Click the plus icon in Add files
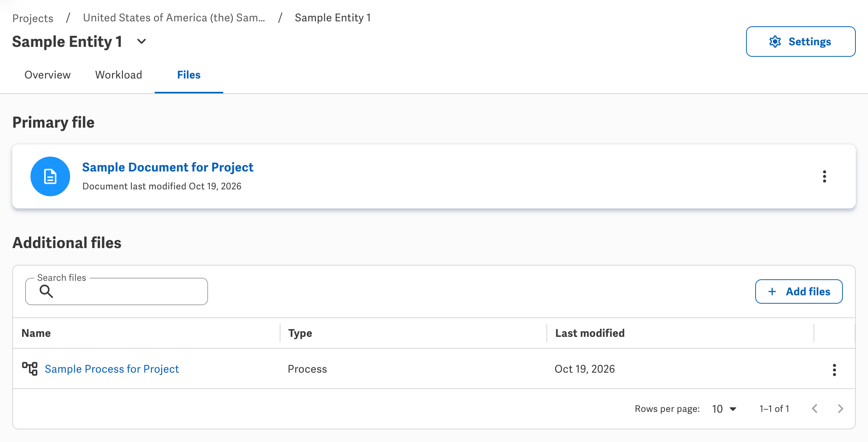 [x=772, y=291]
